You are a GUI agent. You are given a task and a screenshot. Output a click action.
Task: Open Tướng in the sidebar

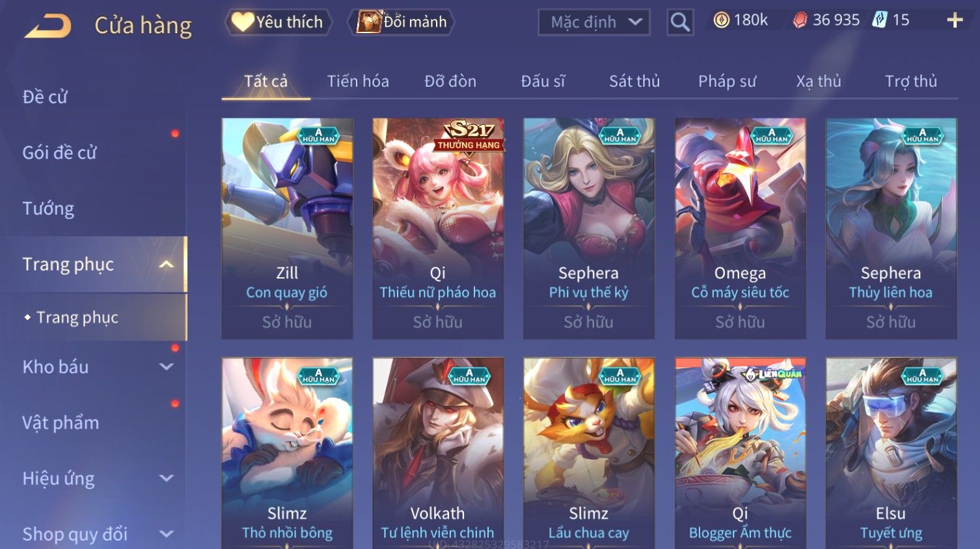pos(48,209)
